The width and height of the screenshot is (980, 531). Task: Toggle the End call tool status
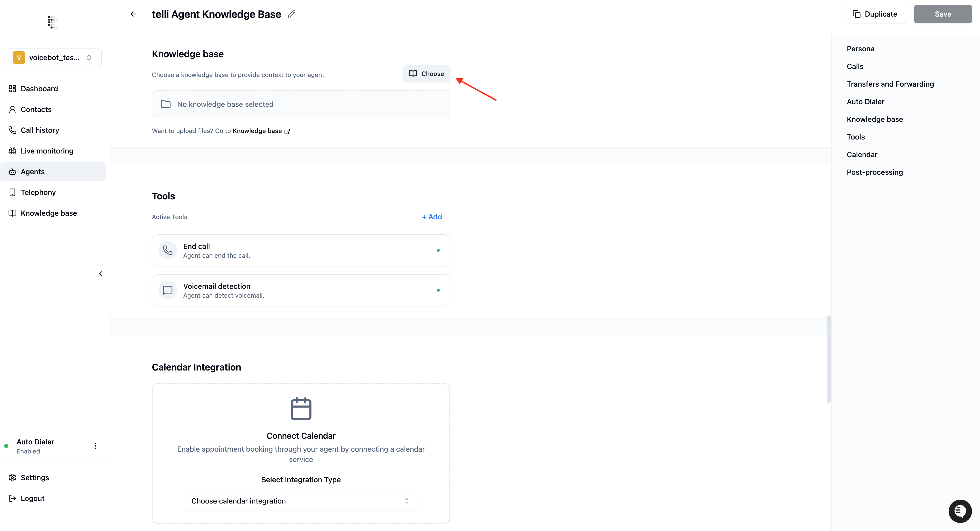point(438,250)
